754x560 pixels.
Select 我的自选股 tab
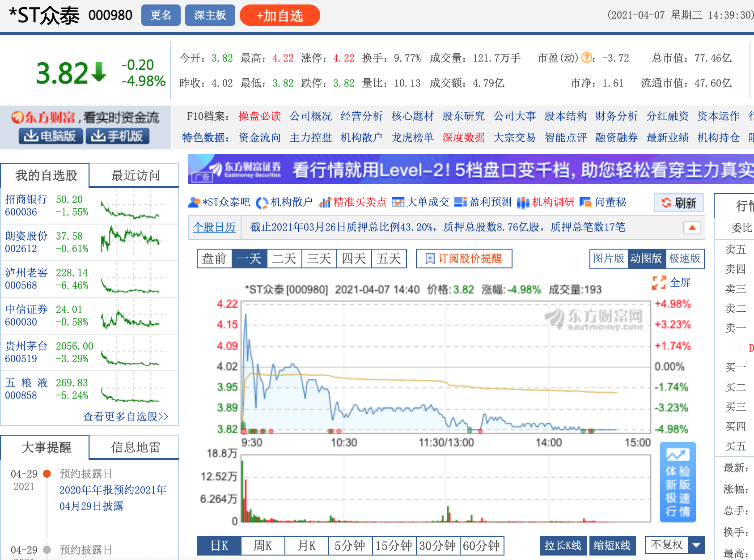point(46,175)
